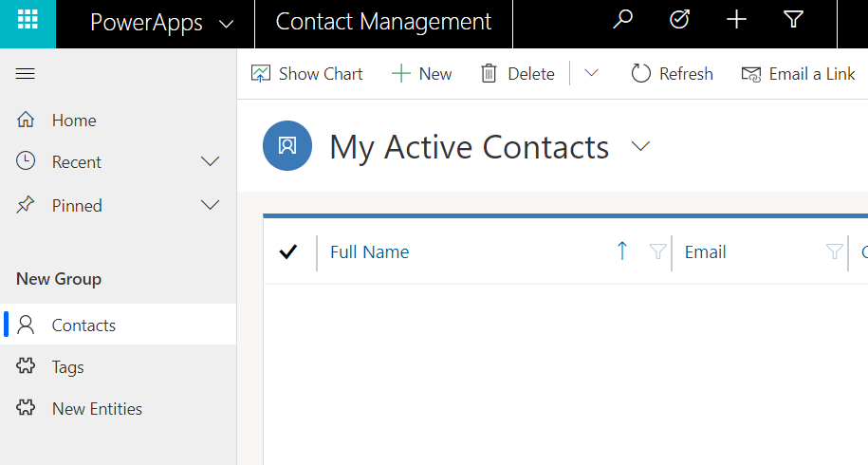Click the quick create plus icon
This screenshot has width=868, height=465.
pos(736,21)
